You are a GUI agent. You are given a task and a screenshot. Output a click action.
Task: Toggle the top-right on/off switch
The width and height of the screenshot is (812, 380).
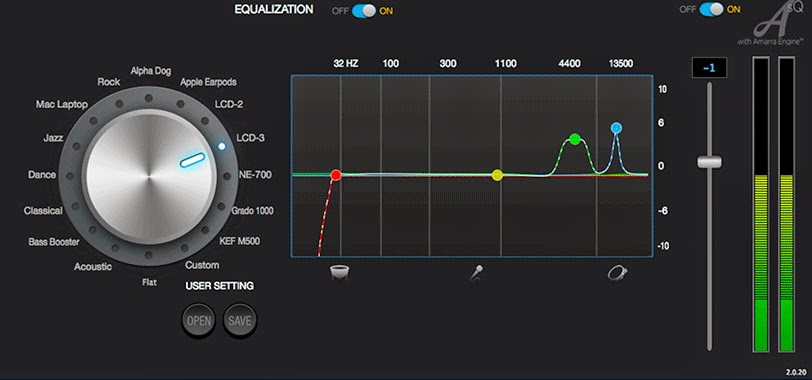point(712,9)
